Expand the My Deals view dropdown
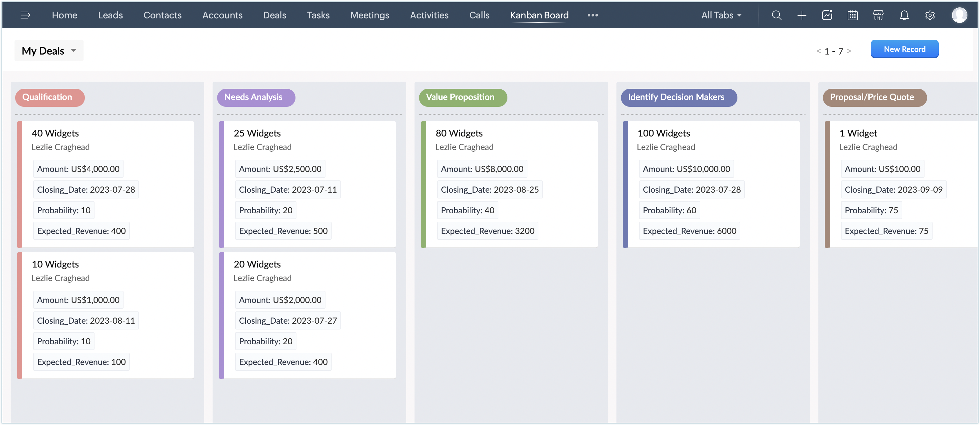Screen dimensions: 980x425 click(x=49, y=51)
